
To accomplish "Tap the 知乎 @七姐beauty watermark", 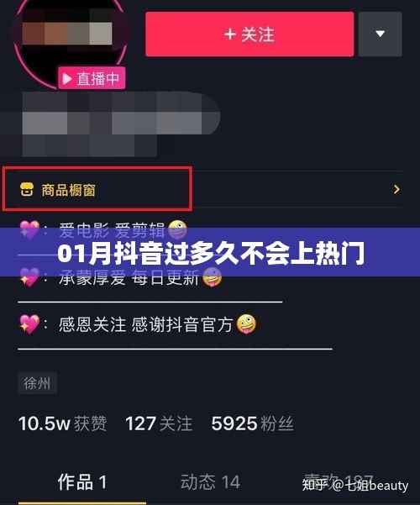I will 355,485.
